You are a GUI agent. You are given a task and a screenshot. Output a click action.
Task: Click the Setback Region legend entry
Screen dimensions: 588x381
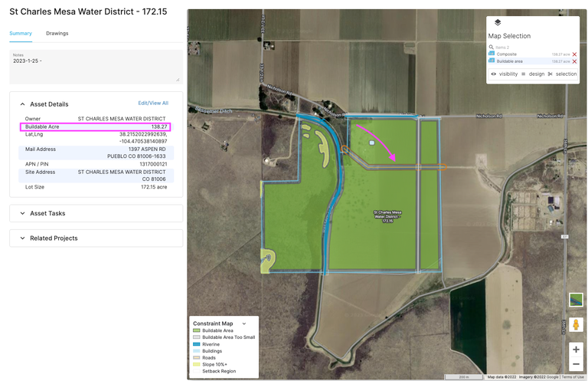(x=219, y=371)
